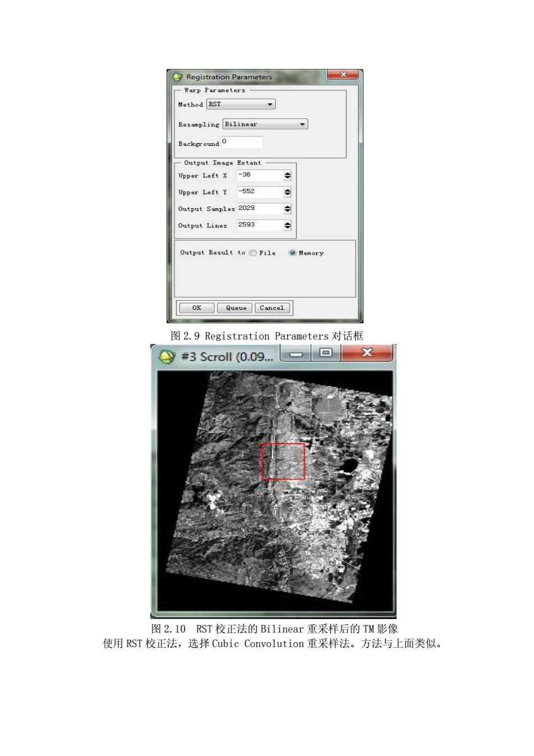This screenshot has width=534, height=756.
Task: Click the 图2.10 RST Bilinear caption text
Action: (274, 629)
